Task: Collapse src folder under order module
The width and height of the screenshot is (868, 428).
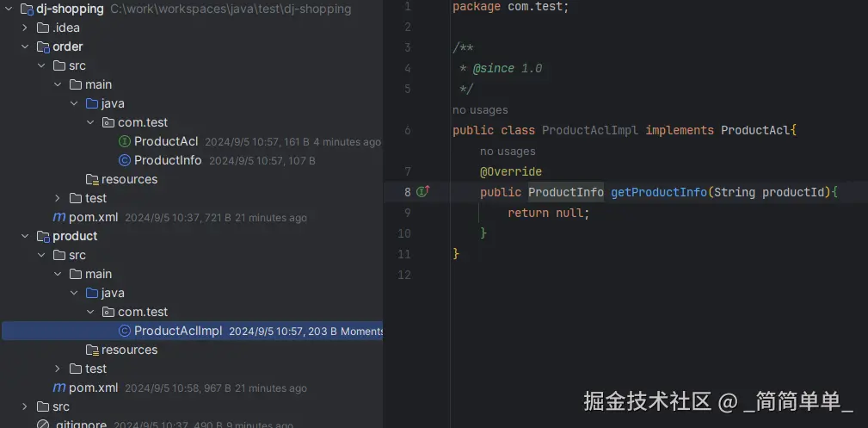Action: coord(41,65)
